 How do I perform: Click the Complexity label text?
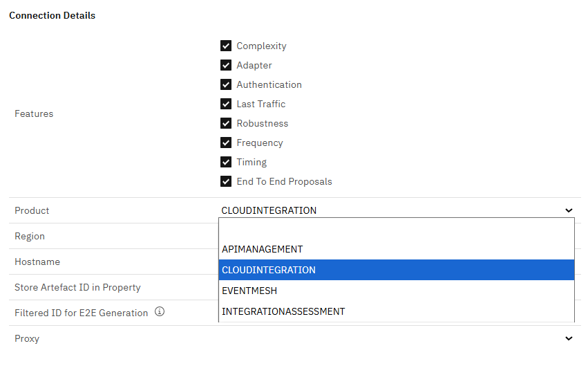(261, 46)
